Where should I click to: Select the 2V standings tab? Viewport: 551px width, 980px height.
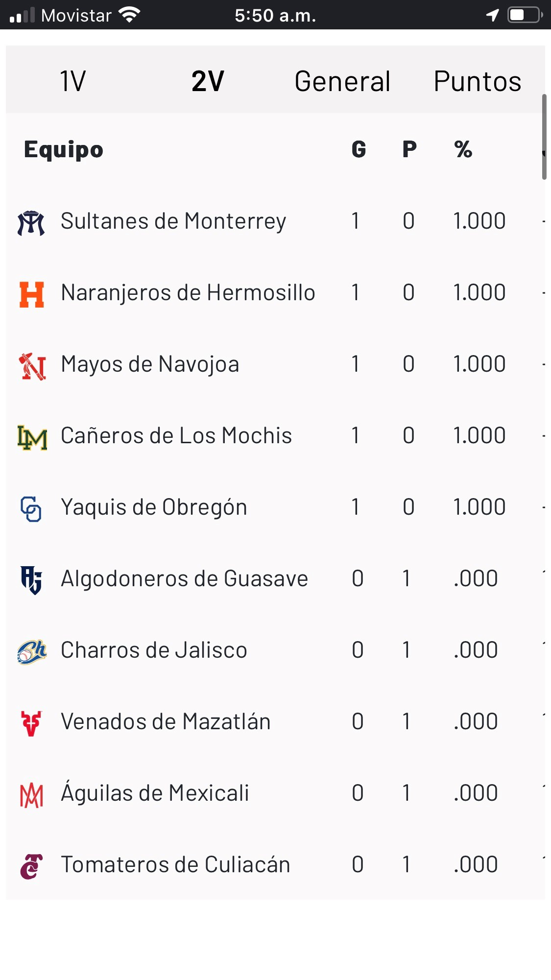point(208,81)
